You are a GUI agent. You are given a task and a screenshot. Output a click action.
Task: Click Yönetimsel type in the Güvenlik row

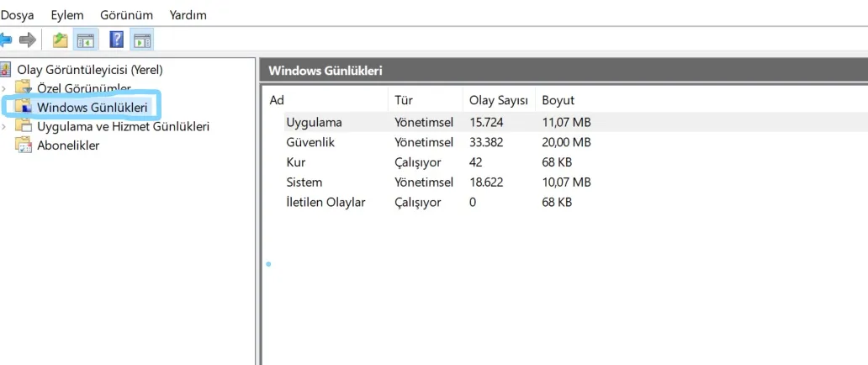(x=423, y=142)
